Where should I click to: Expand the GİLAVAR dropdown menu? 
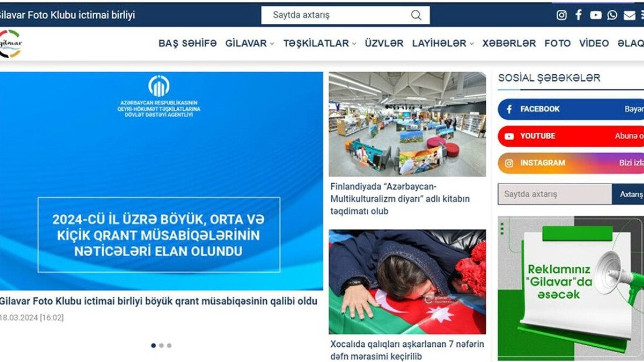point(249,43)
